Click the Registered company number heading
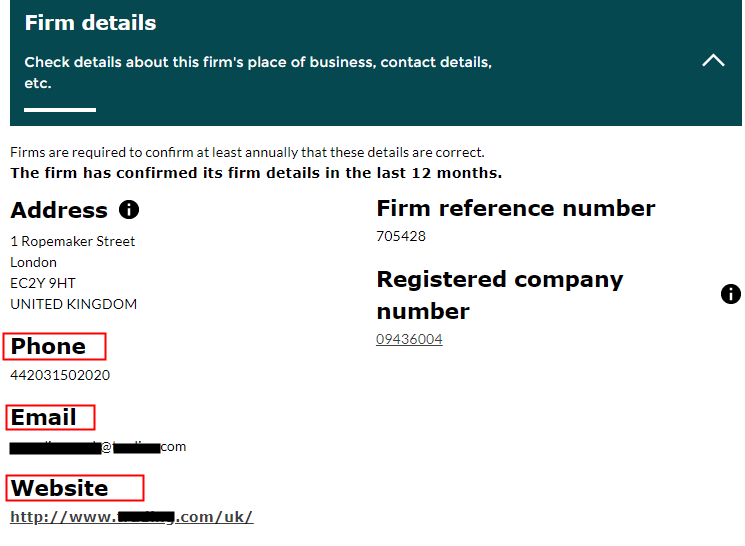This screenshot has width=745, height=546. tap(499, 295)
